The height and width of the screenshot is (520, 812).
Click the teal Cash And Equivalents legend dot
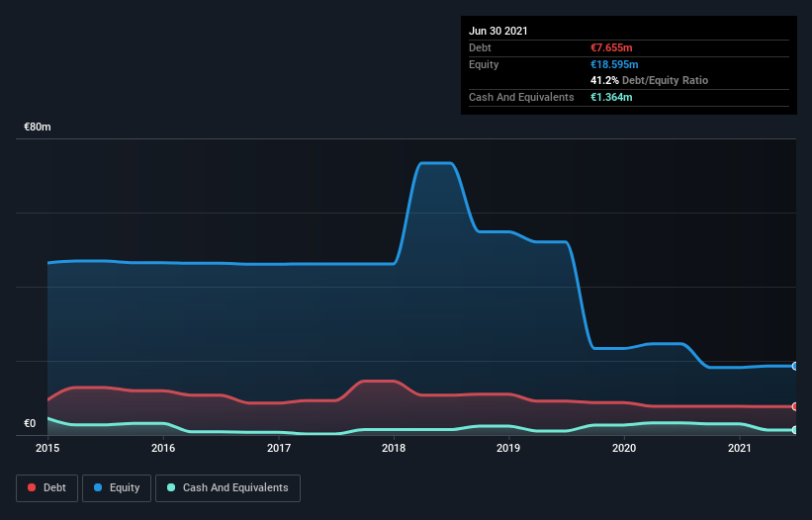pyautogui.click(x=171, y=487)
